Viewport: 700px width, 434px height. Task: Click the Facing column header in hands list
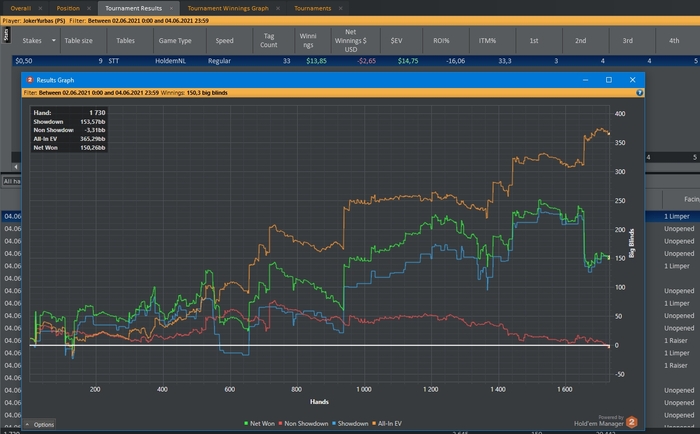point(692,199)
